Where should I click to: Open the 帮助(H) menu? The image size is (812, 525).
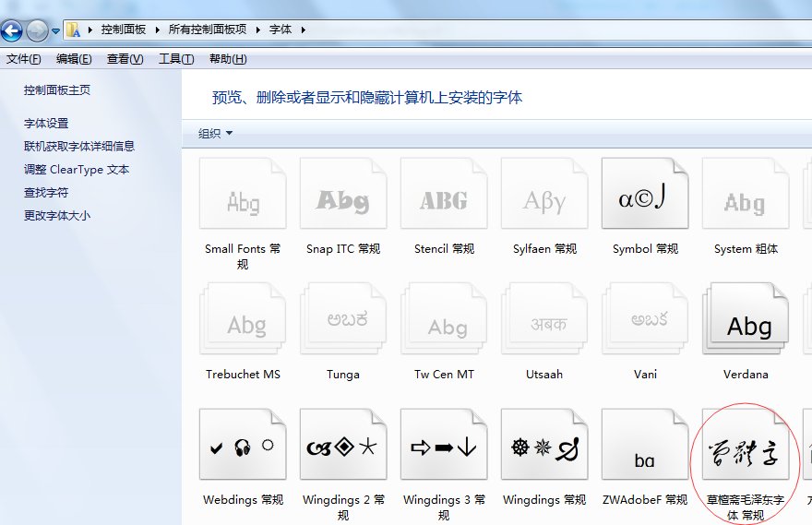pyautogui.click(x=228, y=59)
